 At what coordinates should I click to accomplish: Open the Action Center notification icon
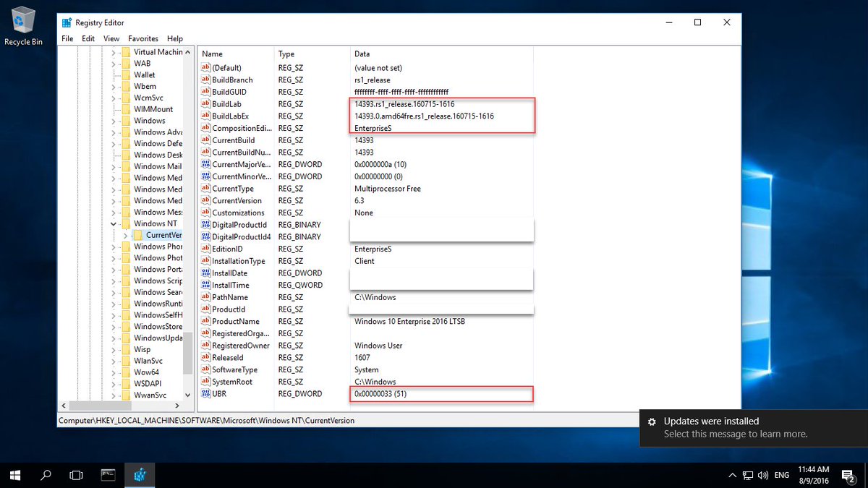(848, 475)
